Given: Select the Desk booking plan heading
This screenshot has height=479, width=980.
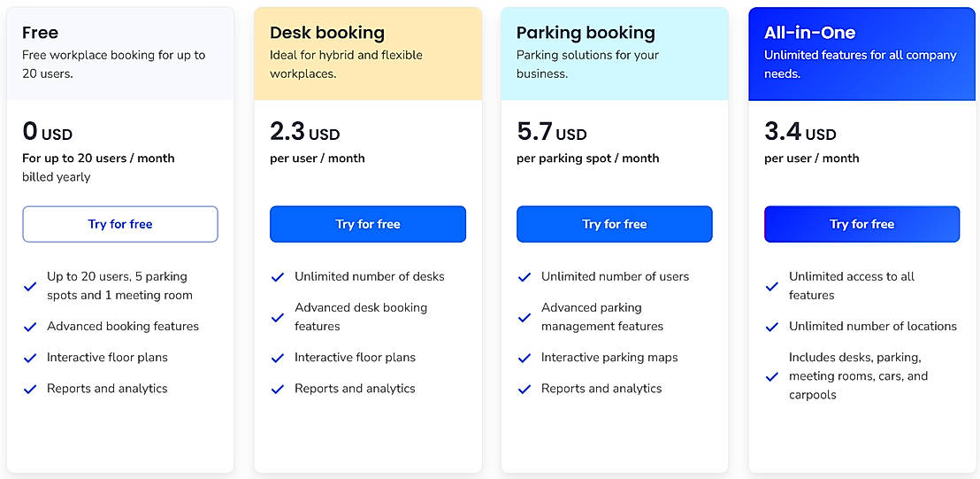Looking at the screenshot, I should pos(327,33).
